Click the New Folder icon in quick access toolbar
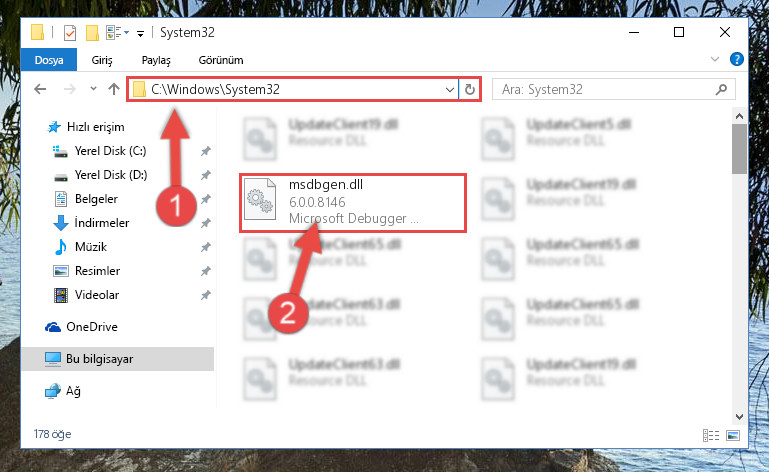 [92, 33]
